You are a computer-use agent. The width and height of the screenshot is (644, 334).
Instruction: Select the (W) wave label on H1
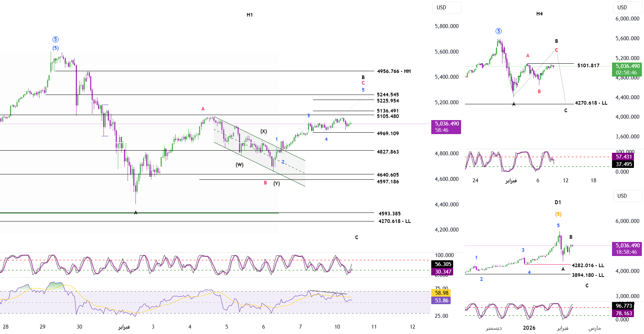point(239,165)
